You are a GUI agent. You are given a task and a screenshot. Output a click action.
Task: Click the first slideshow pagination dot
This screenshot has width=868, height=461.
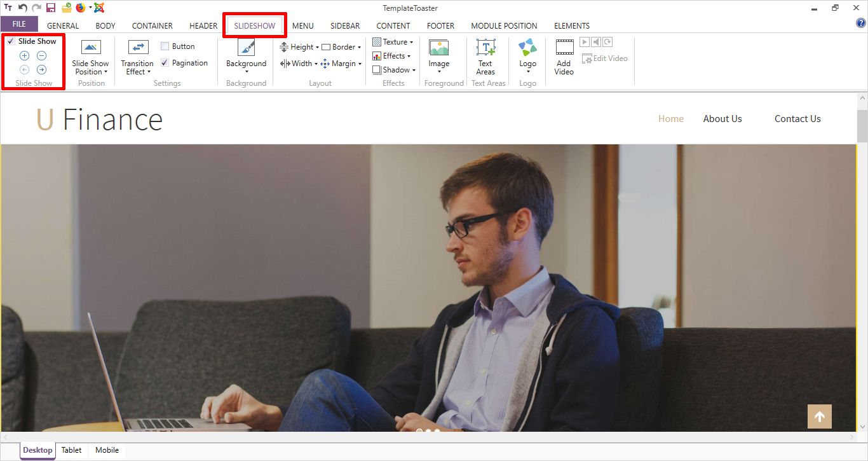click(419, 431)
